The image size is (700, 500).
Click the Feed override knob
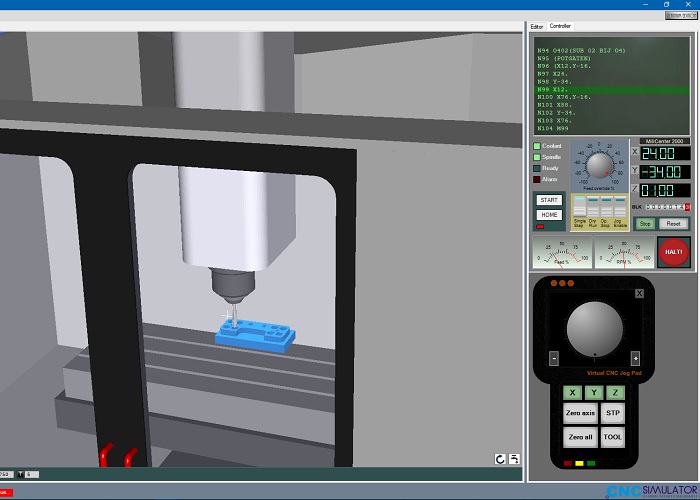coord(599,166)
